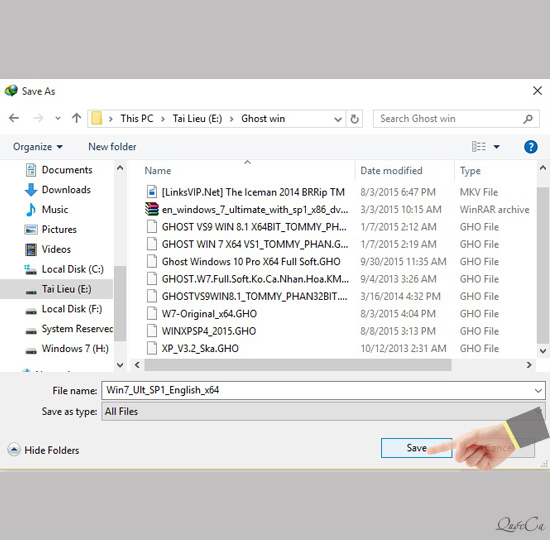Click the file icon of WINXPSP4_2015.GHO
The image size is (550, 540).
tap(152, 331)
